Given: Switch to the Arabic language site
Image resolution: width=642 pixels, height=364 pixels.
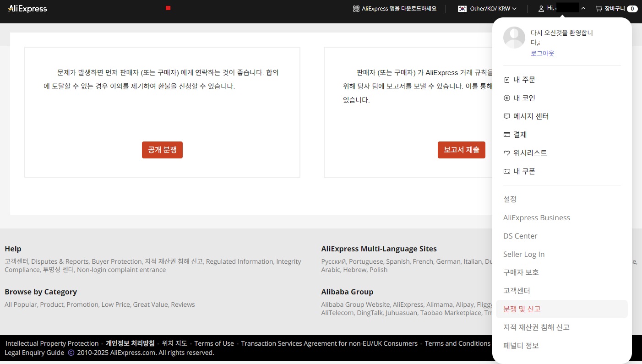Looking at the screenshot, I should (331, 270).
